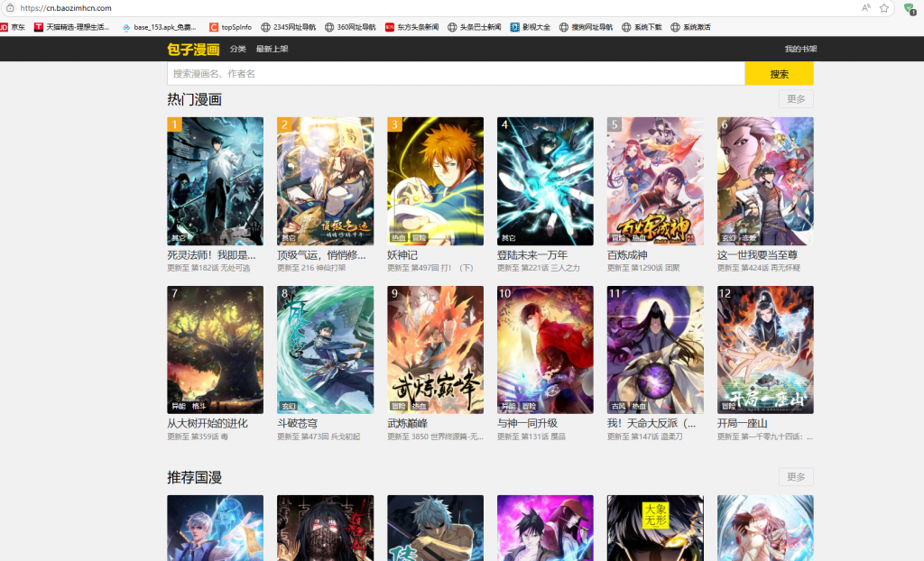Open cover of 斗破苍穹 manga
Image resolution: width=924 pixels, height=561 pixels.
325,350
